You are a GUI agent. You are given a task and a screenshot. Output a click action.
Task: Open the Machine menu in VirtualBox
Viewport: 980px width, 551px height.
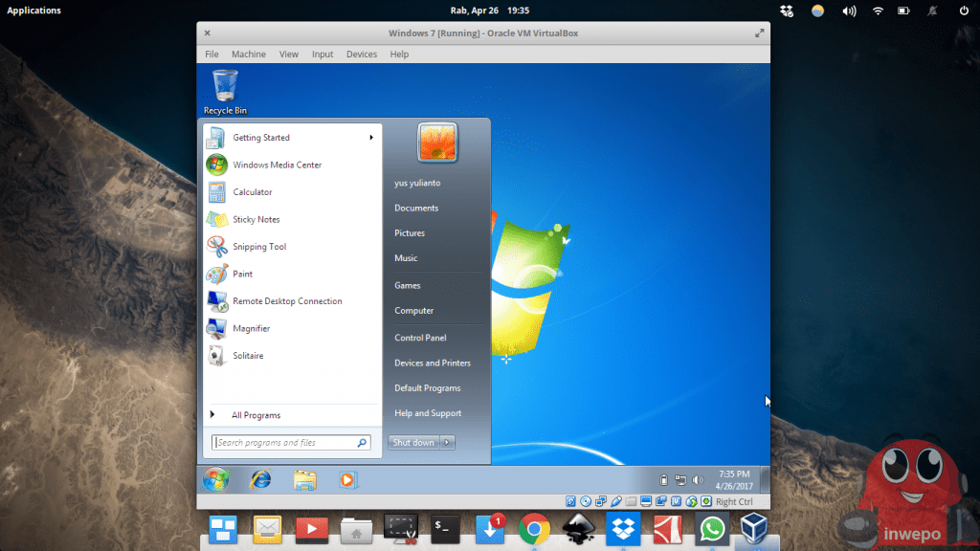(249, 55)
